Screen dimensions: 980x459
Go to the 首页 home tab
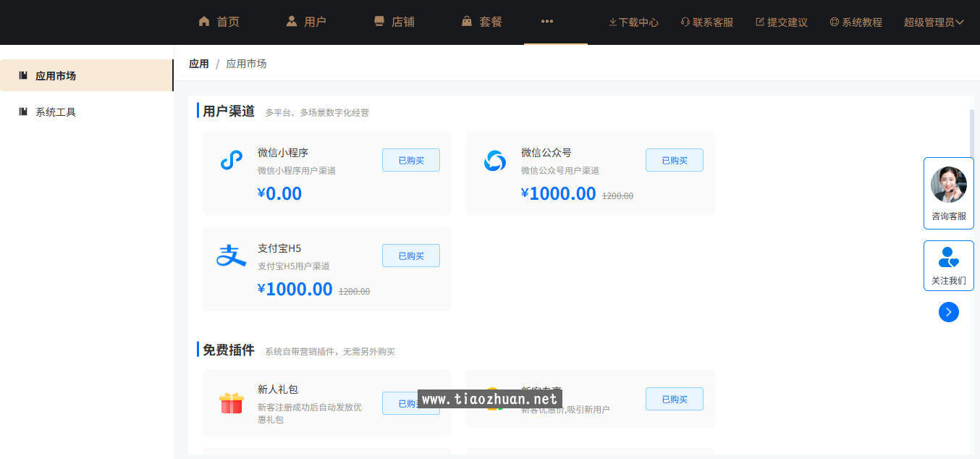[x=219, y=22]
